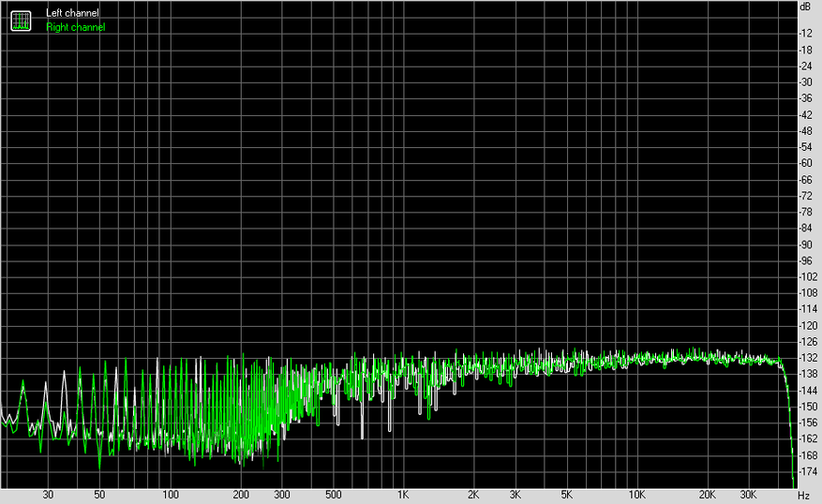Click the 300 Hz axis label
822x504 pixels.
point(282,495)
